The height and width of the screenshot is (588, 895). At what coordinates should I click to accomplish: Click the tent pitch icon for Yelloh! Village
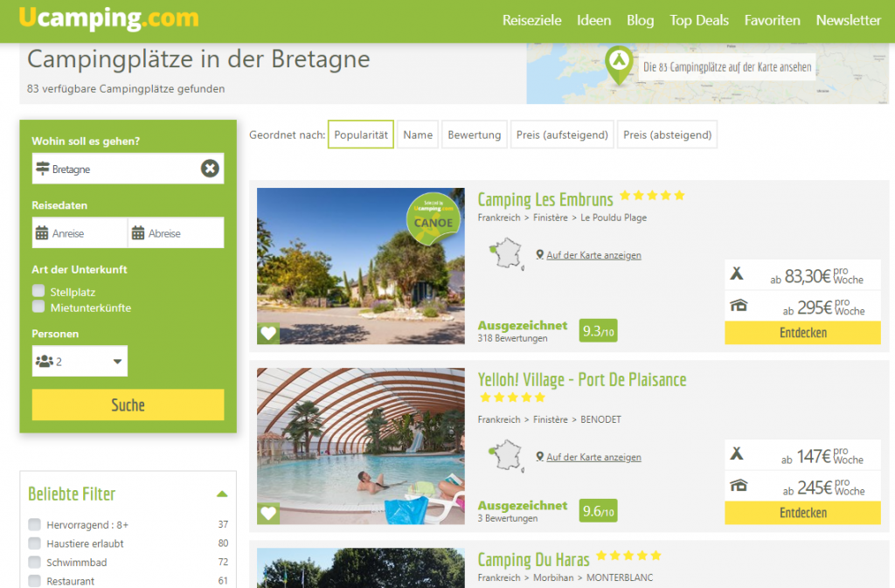[737, 454]
